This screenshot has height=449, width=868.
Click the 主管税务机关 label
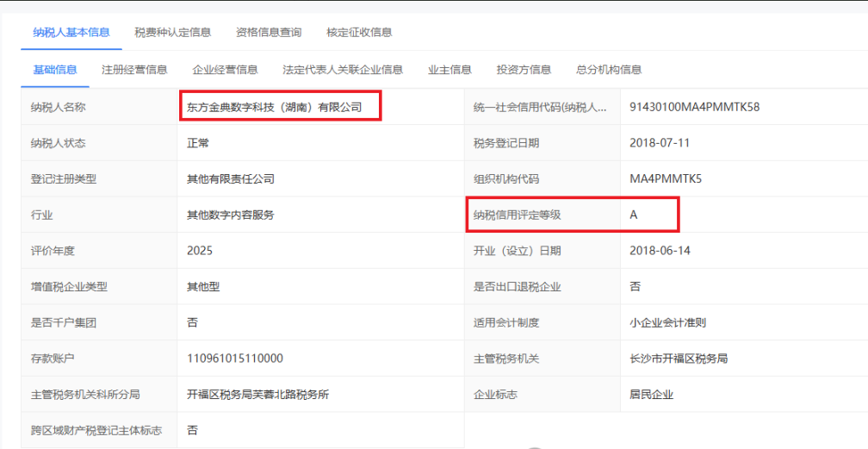[x=506, y=359]
